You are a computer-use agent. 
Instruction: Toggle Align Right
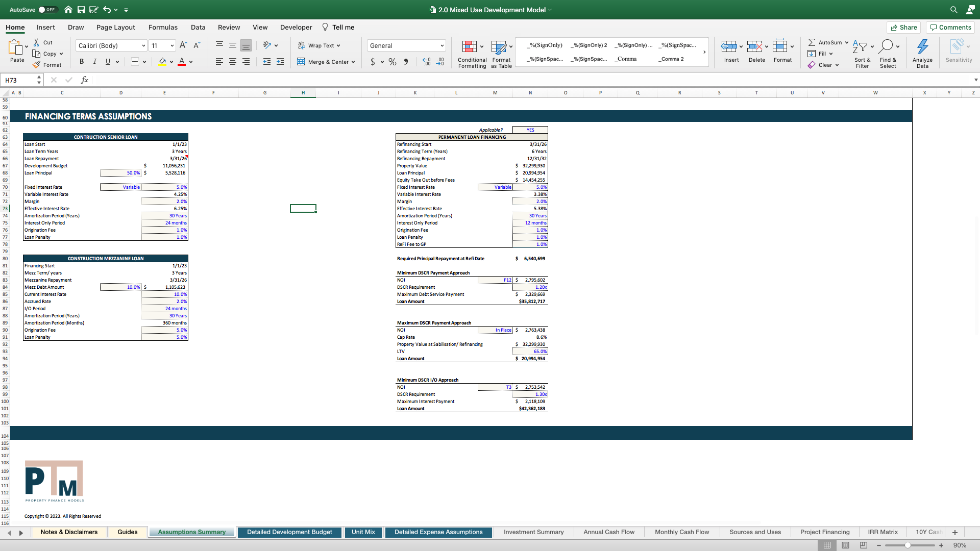tap(246, 62)
